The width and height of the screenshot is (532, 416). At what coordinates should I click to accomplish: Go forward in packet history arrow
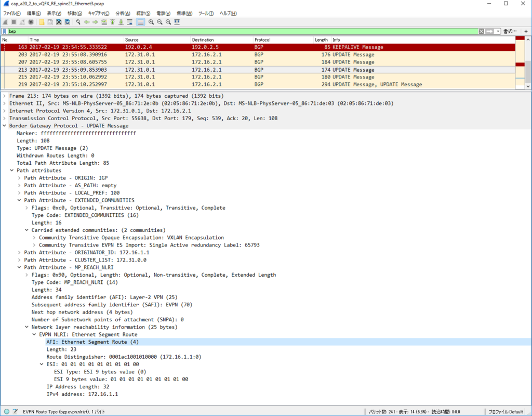95,22
